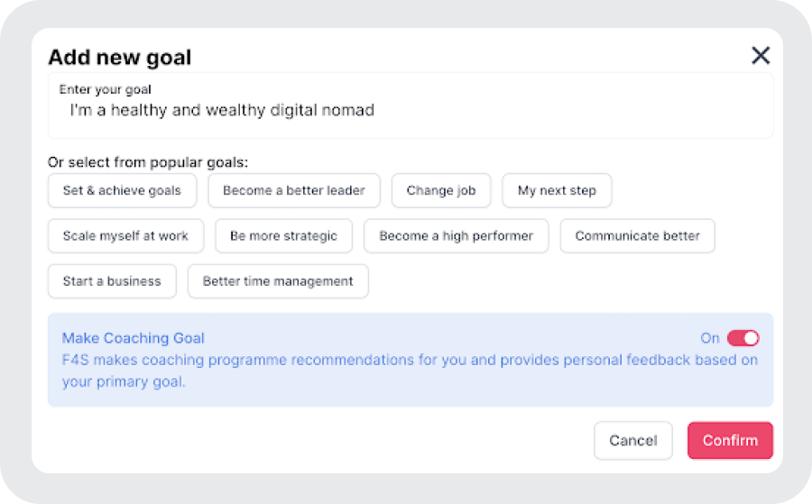Select 'My next step' popular goal

[x=557, y=190]
